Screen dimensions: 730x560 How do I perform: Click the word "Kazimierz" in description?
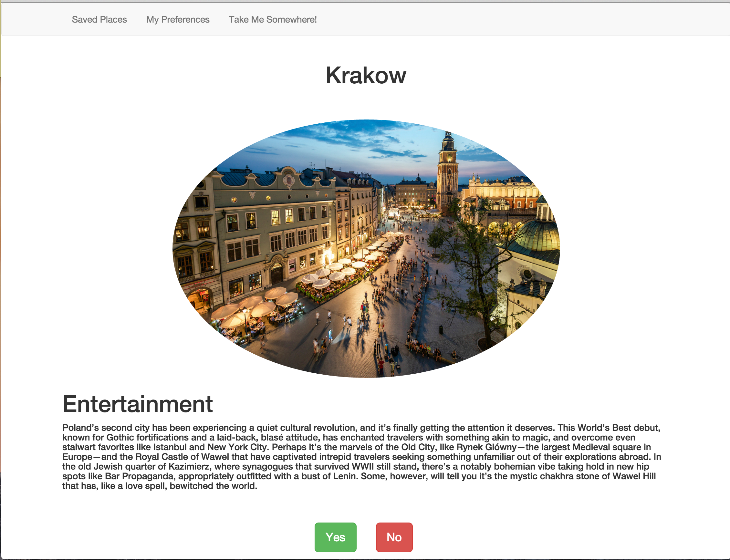(189, 466)
